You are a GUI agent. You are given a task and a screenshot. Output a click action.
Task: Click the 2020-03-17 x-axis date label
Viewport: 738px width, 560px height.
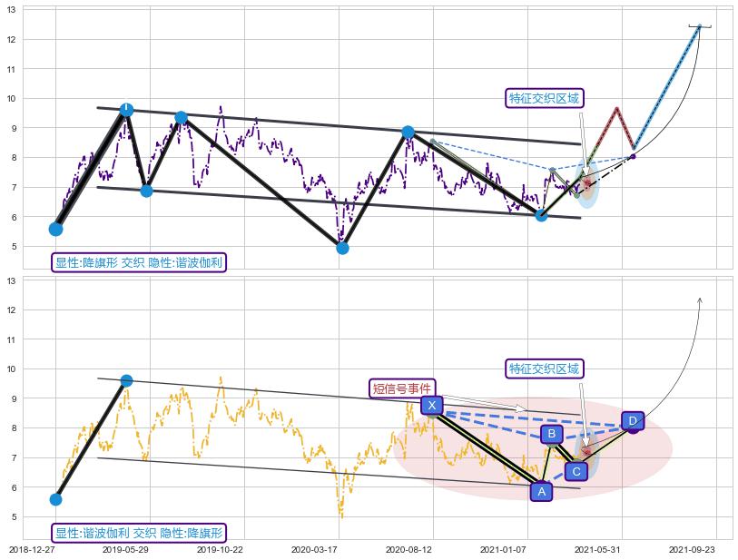(x=314, y=549)
